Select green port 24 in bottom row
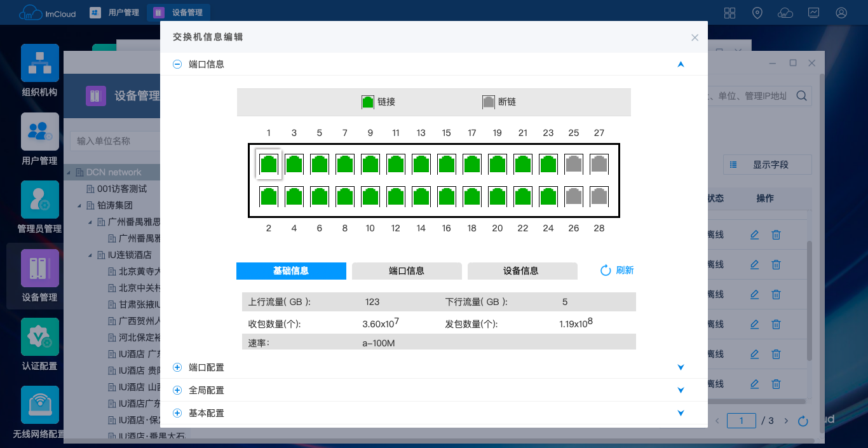 [x=548, y=196]
